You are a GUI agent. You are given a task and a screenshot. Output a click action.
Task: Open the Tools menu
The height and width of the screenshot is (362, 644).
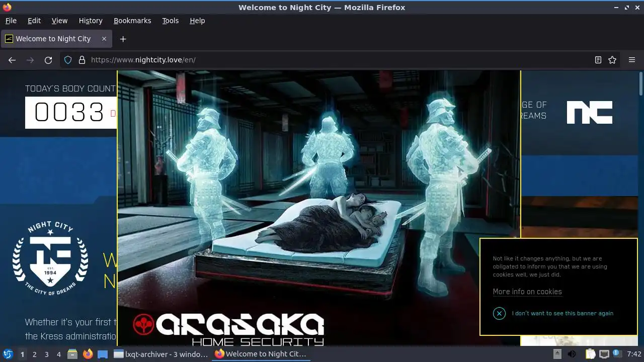[x=170, y=21]
